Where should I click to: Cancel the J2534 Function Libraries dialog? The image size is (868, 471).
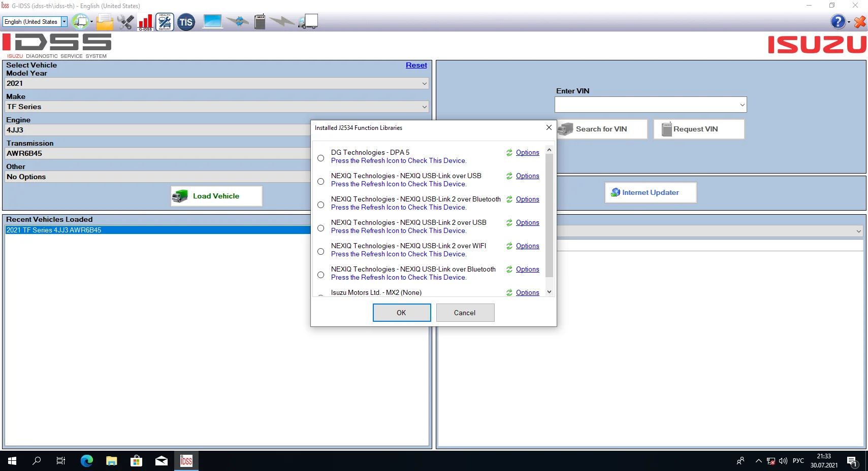pos(465,313)
